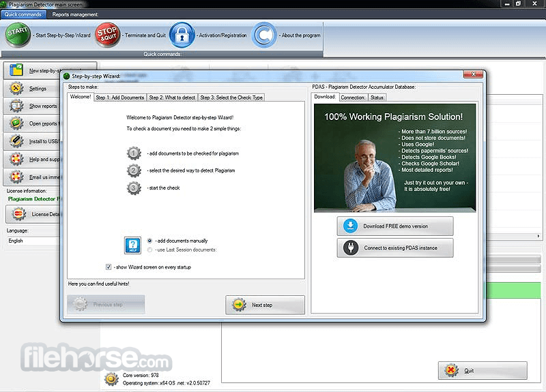Screen dimensions: 546x392
Task: Click the Operating system info text
Action: click(167, 383)
